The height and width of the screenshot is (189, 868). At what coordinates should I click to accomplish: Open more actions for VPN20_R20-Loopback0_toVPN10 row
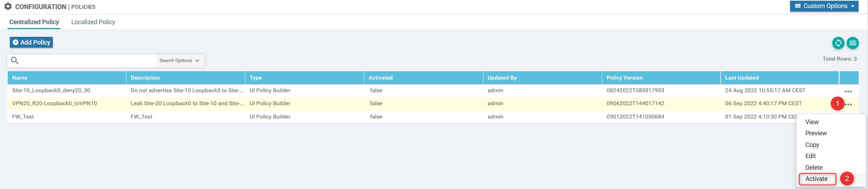[848, 104]
